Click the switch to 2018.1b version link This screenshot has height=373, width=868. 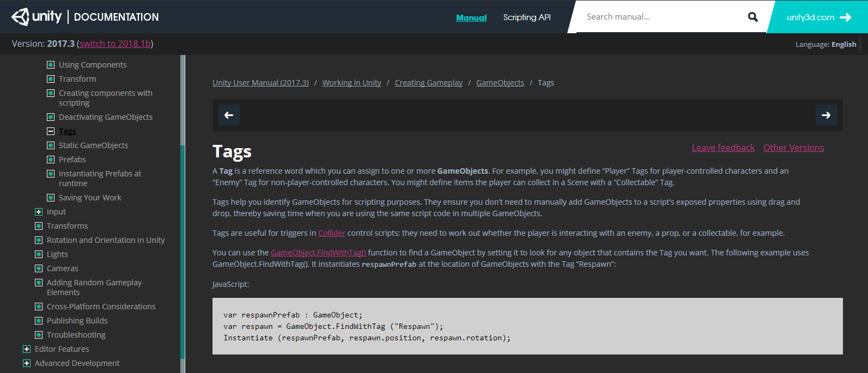[115, 44]
